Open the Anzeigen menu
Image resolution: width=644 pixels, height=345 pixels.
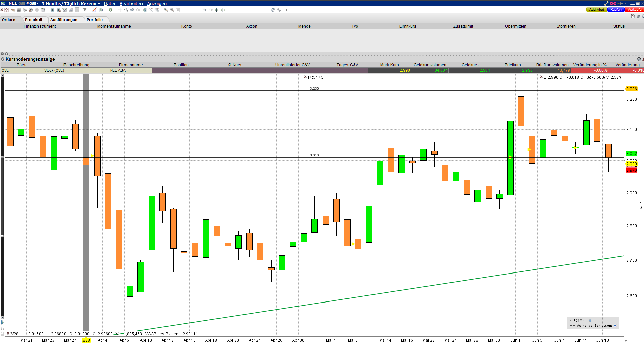[157, 3]
